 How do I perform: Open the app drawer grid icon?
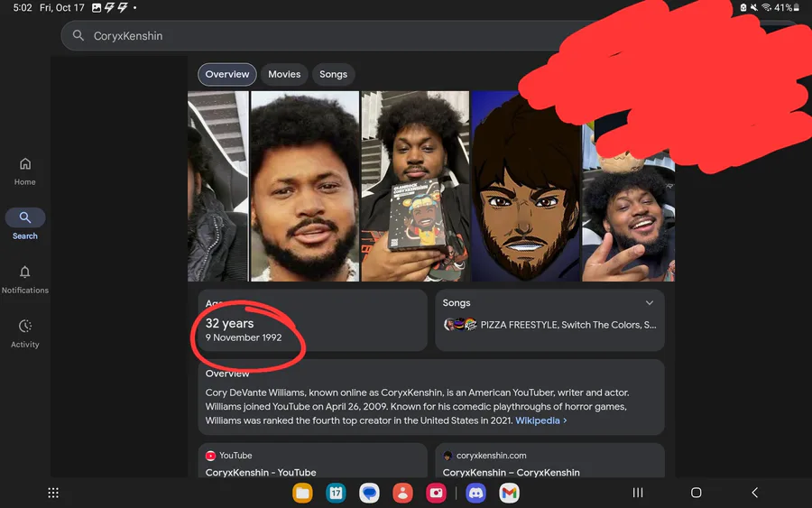tap(53, 493)
